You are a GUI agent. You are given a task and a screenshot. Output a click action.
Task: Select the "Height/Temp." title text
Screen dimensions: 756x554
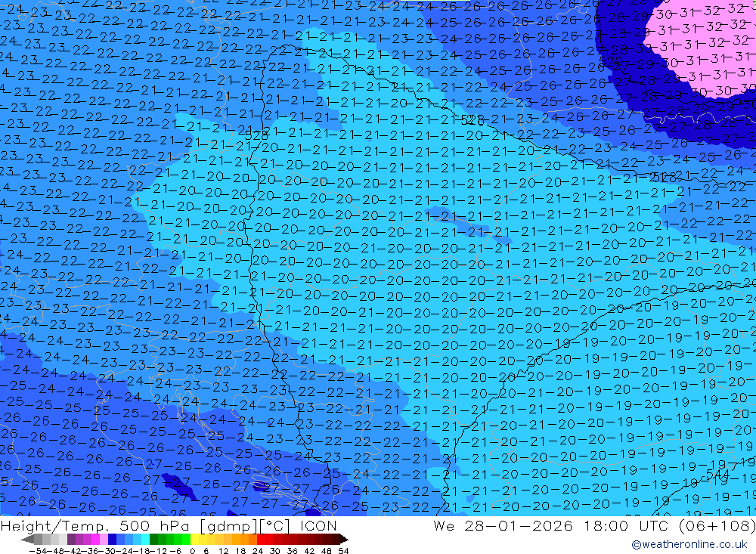pos(54,526)
